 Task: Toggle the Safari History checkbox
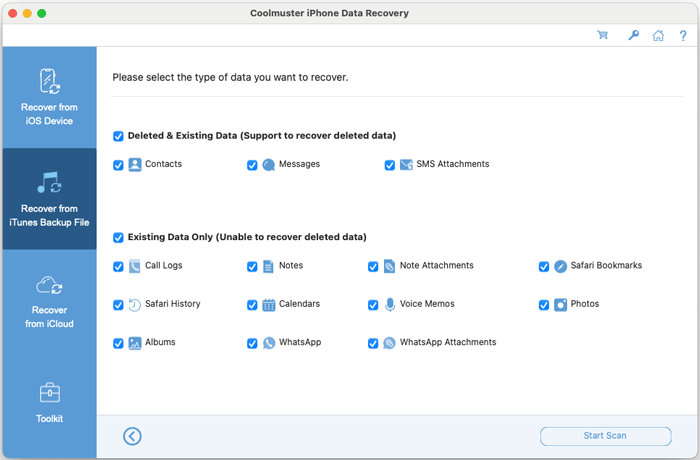click(x=118, y=305)
